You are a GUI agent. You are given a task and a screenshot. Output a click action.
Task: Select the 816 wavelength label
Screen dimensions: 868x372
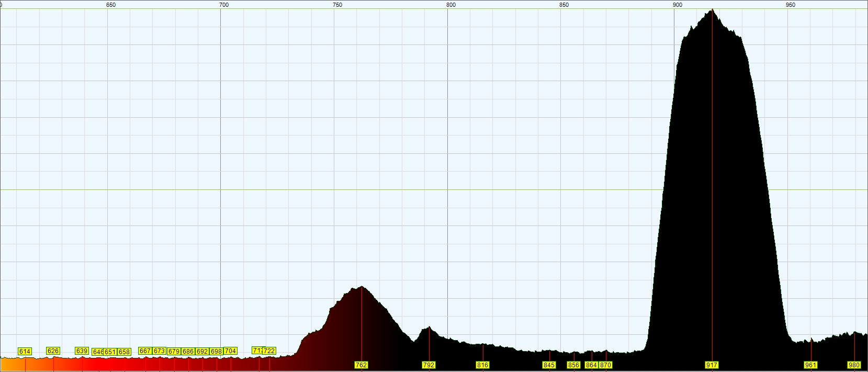482,365
